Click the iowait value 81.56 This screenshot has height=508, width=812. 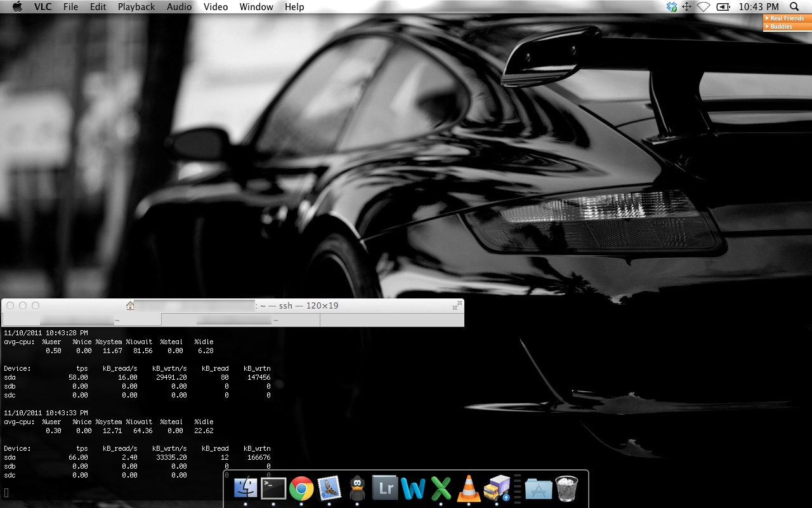143,351
